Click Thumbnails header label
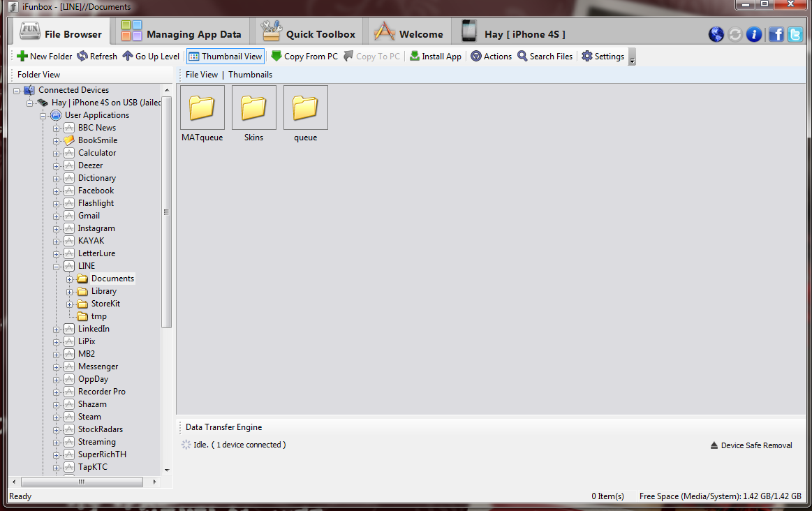812x511 pixels. point(250,75)
